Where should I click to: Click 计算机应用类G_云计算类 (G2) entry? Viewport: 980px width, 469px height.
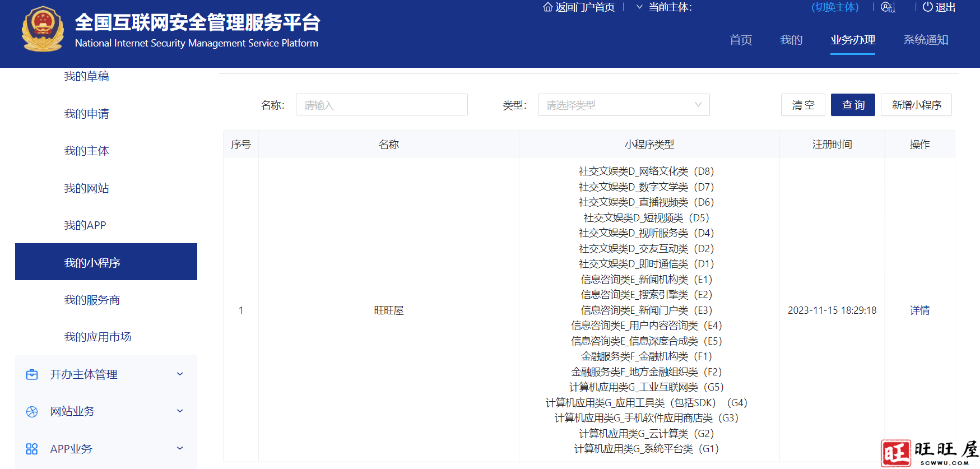tap(646, 433)
